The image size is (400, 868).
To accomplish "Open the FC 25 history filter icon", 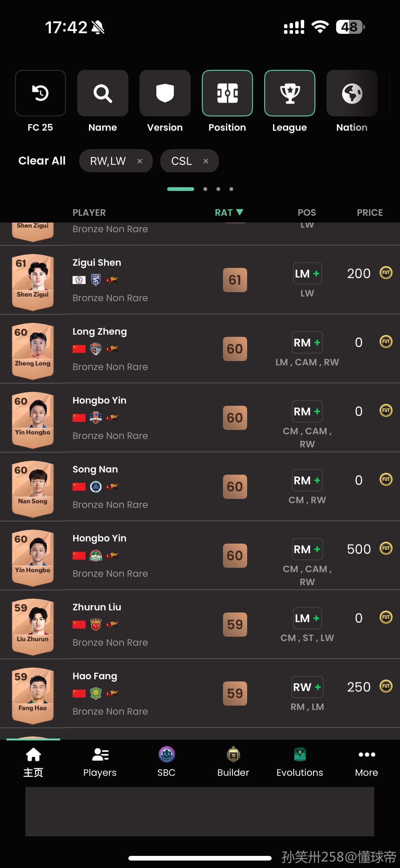I will 40,93.
